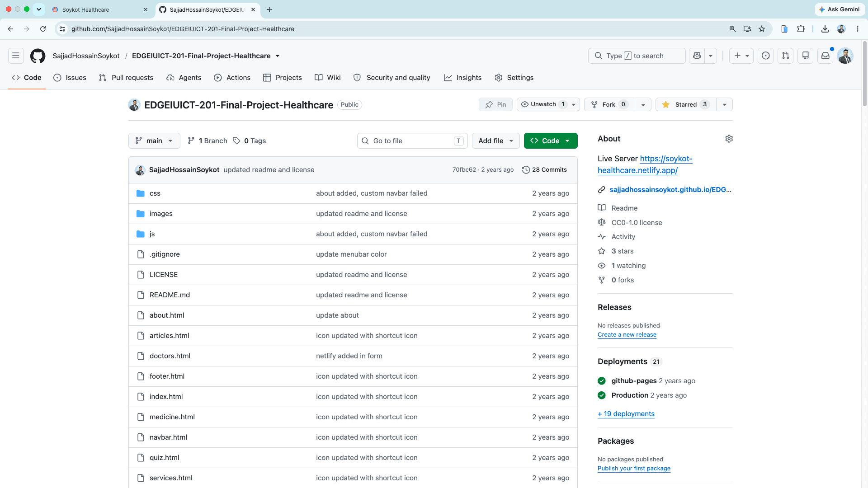The image size is (868, 488).
Task: Expand the repository name dropdown caret
Action: pos(278,56)
